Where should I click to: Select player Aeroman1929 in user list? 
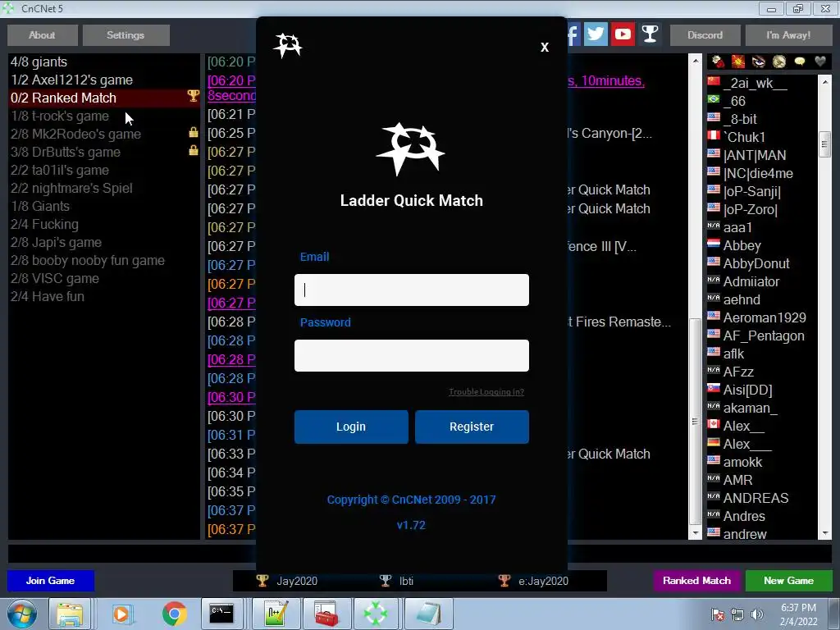[x=762, y=317]
